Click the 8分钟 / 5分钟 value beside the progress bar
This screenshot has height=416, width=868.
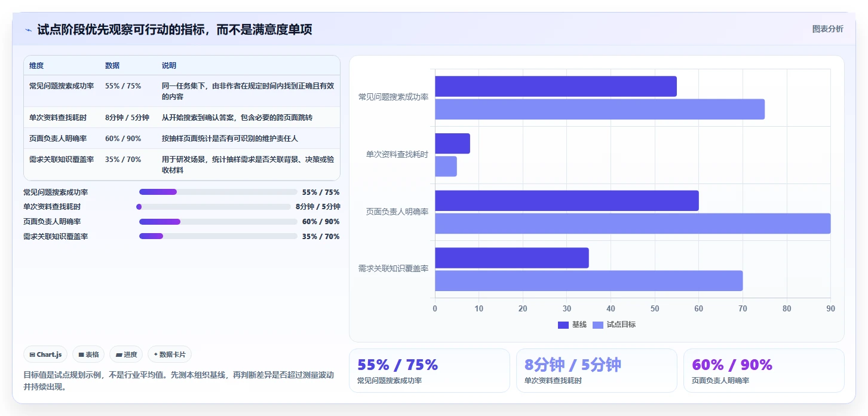point(318,207)
